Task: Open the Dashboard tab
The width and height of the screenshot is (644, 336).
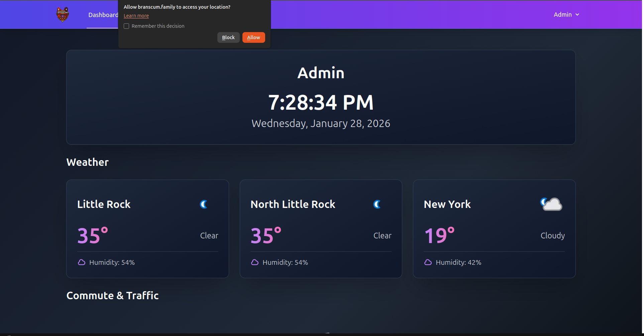Action: click(x=103, y=15)
